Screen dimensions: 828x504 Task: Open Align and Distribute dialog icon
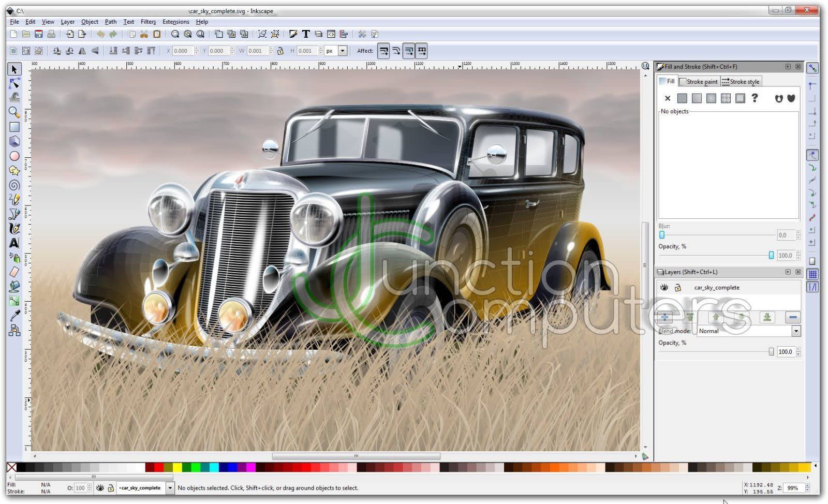pos(344,34)
